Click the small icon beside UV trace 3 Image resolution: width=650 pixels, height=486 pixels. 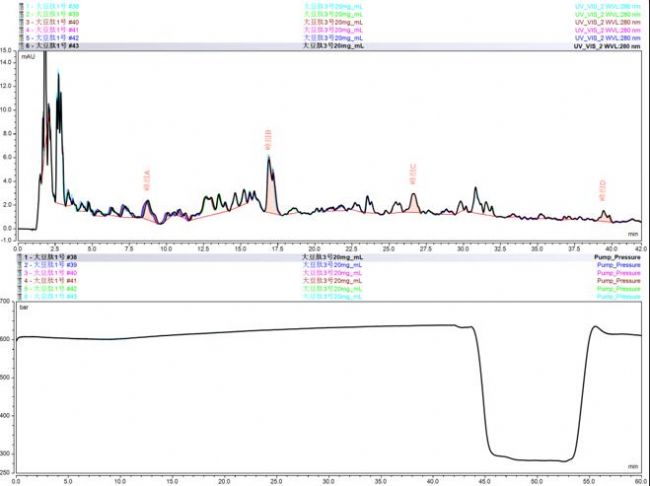(x=21, y=21)
